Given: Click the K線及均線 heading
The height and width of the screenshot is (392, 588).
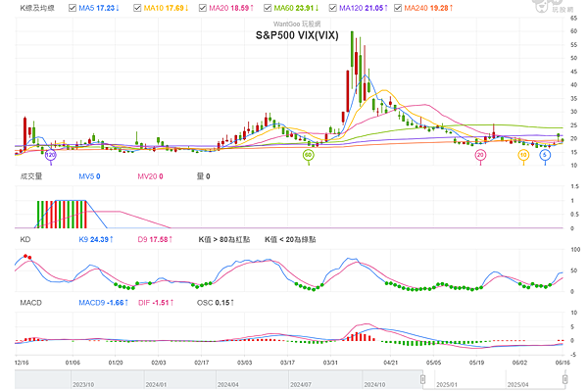Looking at the screenshot, I should point(37,8).
